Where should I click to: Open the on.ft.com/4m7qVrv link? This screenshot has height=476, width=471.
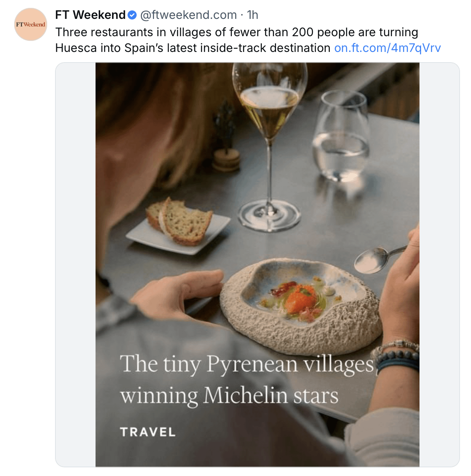[387, 48]
